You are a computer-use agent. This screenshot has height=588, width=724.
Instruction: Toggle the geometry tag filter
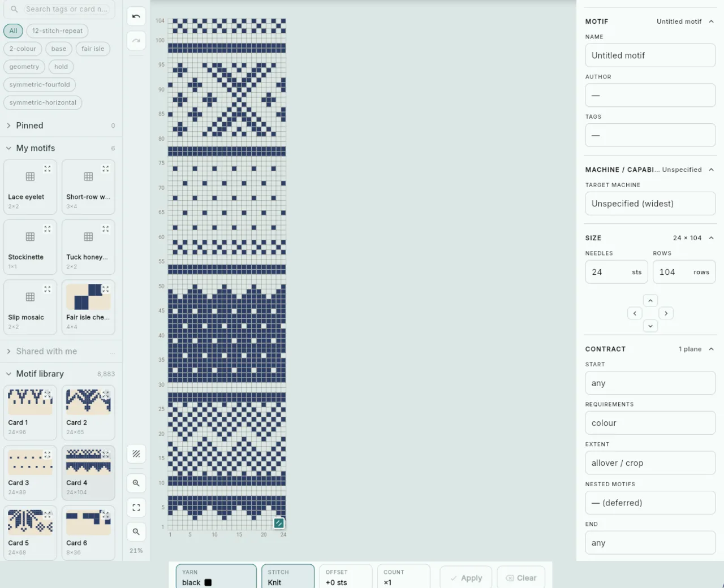coord(24,67)
